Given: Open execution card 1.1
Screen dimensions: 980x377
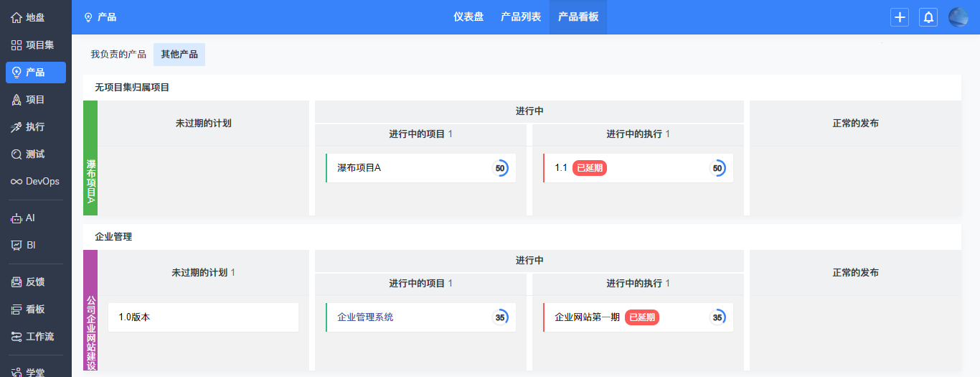Looking at the screenshot, I should point(639,168).
